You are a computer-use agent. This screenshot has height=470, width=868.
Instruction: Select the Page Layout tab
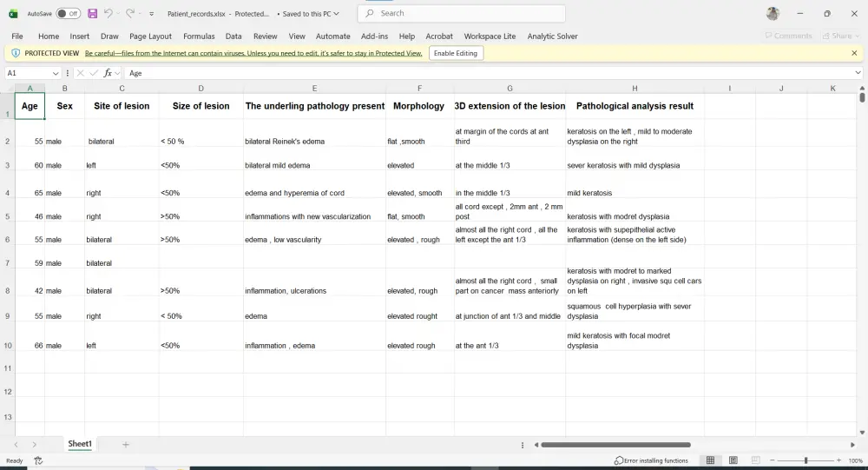click(x=150, y=36)
